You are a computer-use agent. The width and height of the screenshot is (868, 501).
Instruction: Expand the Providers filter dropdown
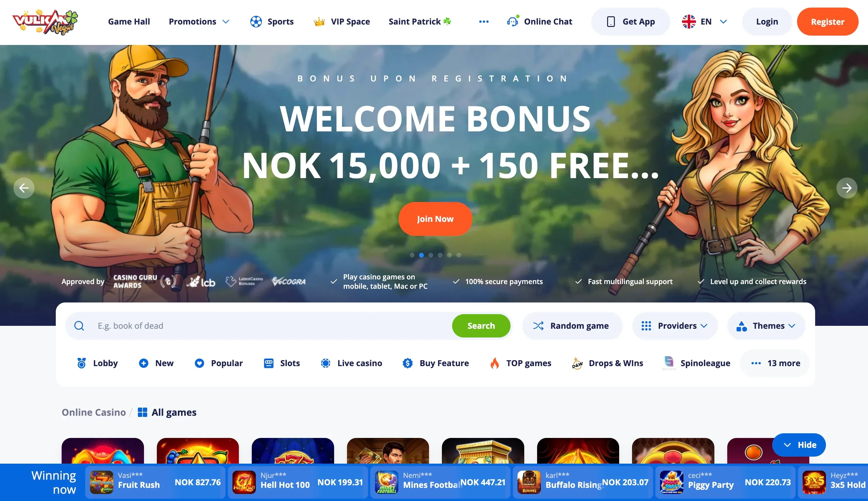(x=675, y=326)
